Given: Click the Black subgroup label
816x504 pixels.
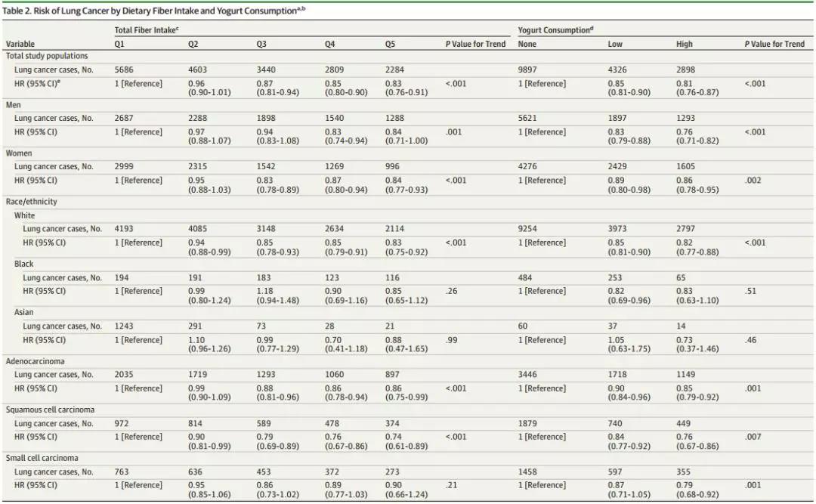Looking at the screenshot, I should click(x=24, y=264).
